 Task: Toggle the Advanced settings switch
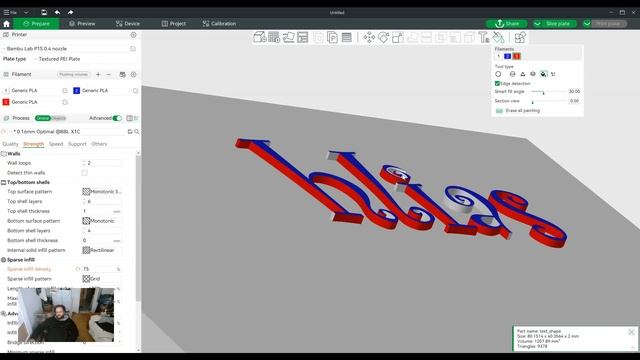tap(117, 118)
